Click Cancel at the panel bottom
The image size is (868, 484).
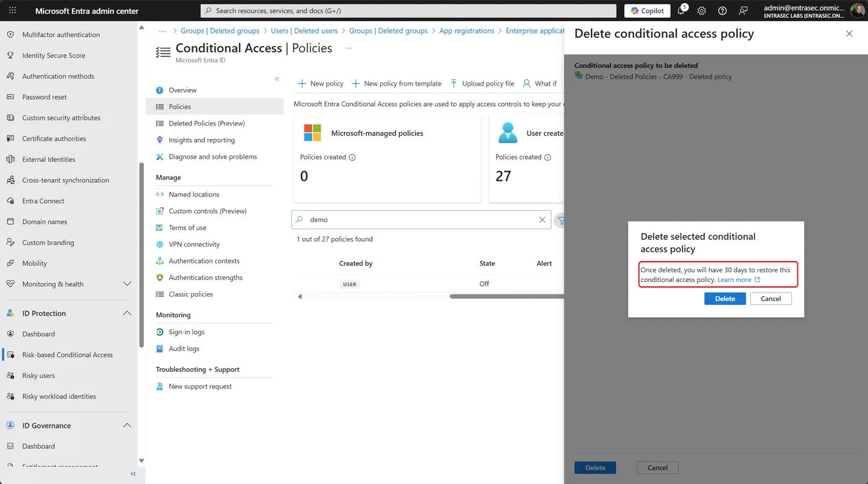[x=657, y=468]
